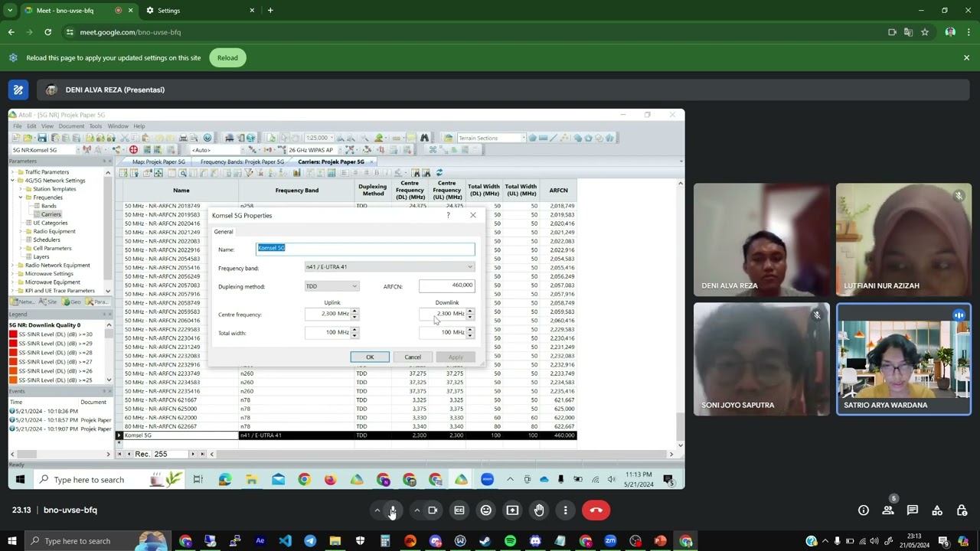Click the red target icon in Atoll toolbar
This screenshot has width=980, height=551.
(133, 150)
